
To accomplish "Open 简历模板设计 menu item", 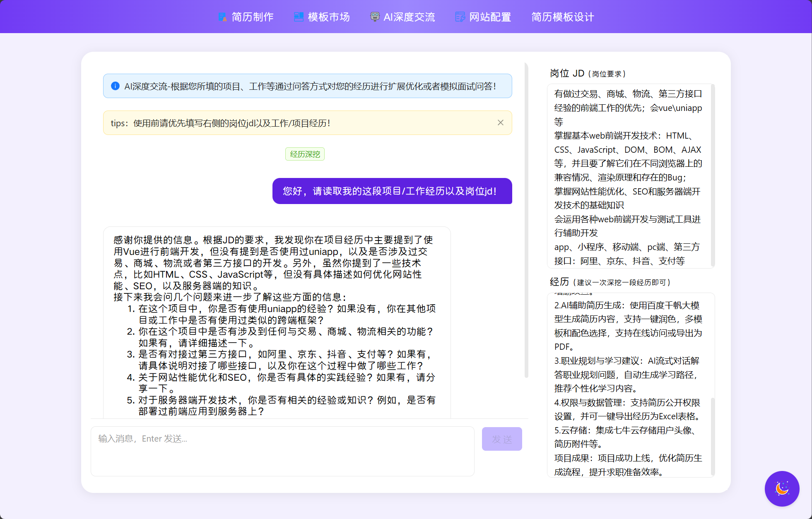I will pos(562,17).
